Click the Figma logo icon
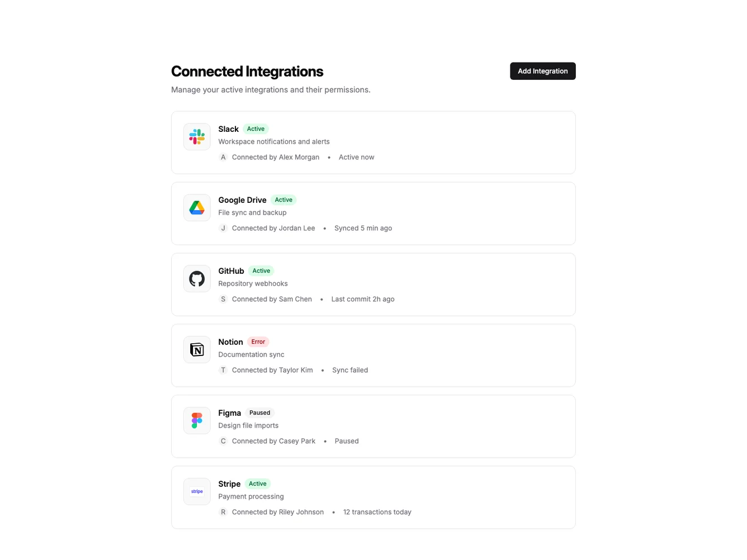Image resolution: width=747 pixels, height=560 pixels. pos(197,420)
